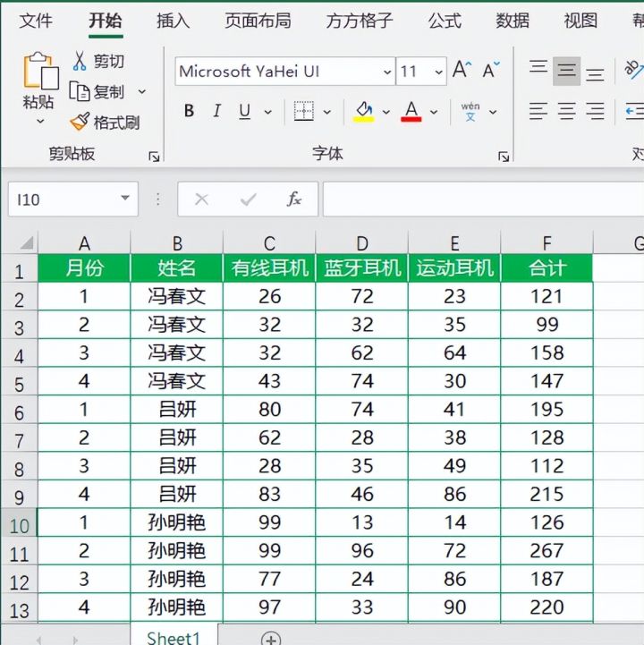Switch to the 插入 tab
Viewport: 644px width, 645px height.
[x=174, y=21]
